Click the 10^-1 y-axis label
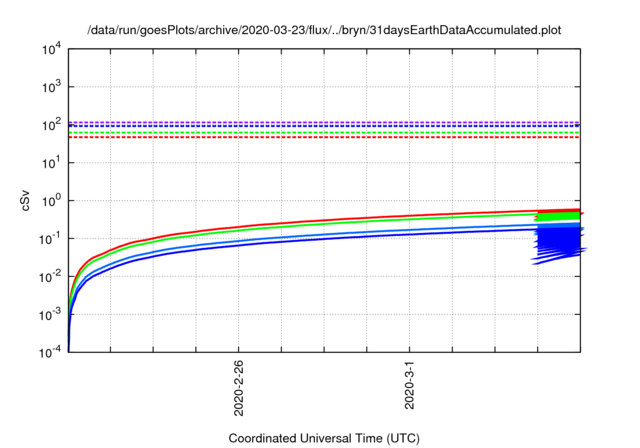Viewport: 640px width, 448px height. (x=51, y=238)
